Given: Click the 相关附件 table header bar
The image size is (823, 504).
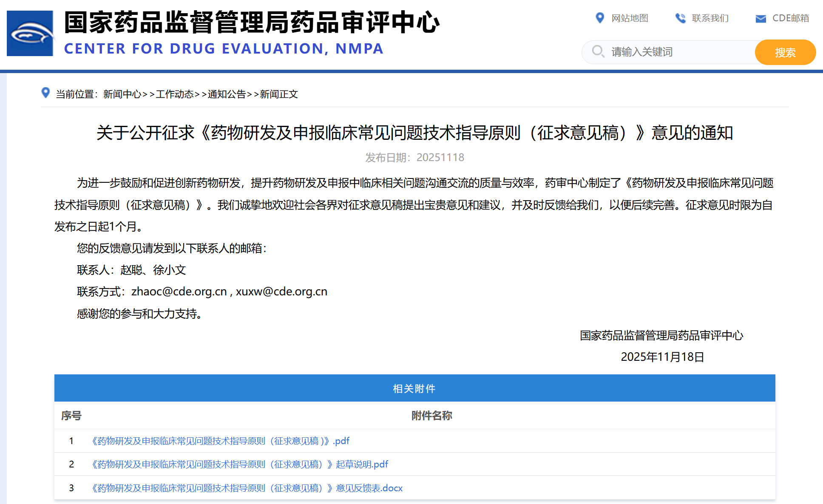Looking at the screenshot, I should [414, 388].
